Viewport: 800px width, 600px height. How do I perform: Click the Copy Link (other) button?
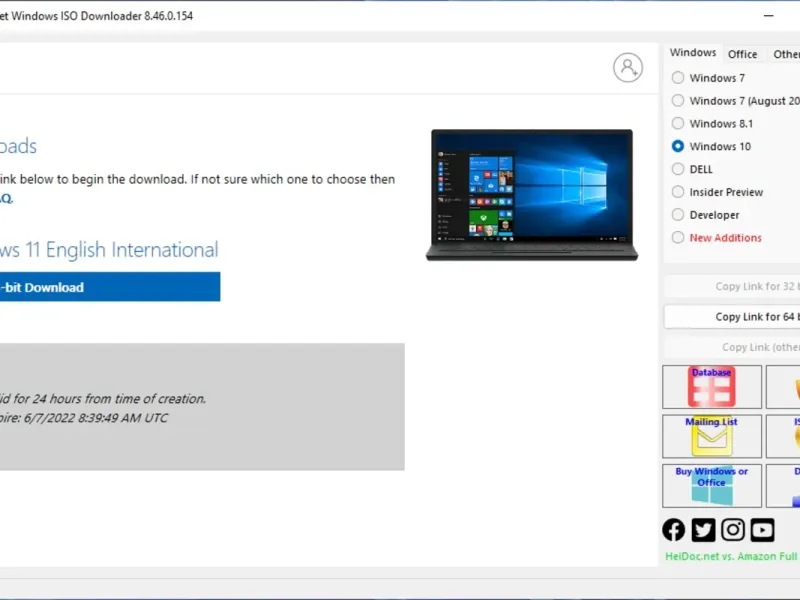(x=732, y=347)
